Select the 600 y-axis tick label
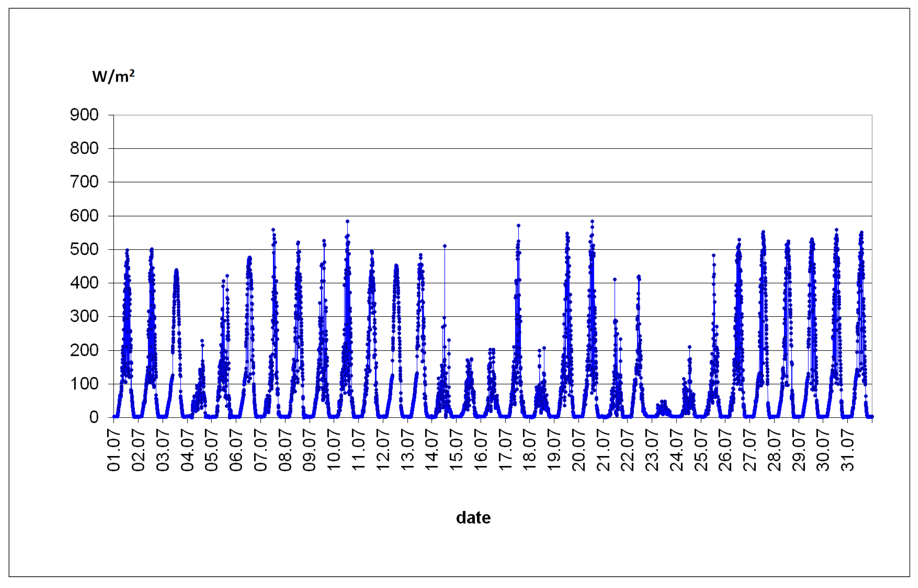This screenshot has height=588, width=918. click(x=84, y=216)
